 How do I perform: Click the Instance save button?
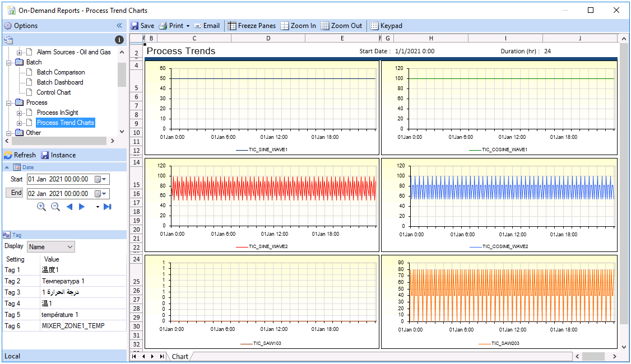[x=59, y=155]
